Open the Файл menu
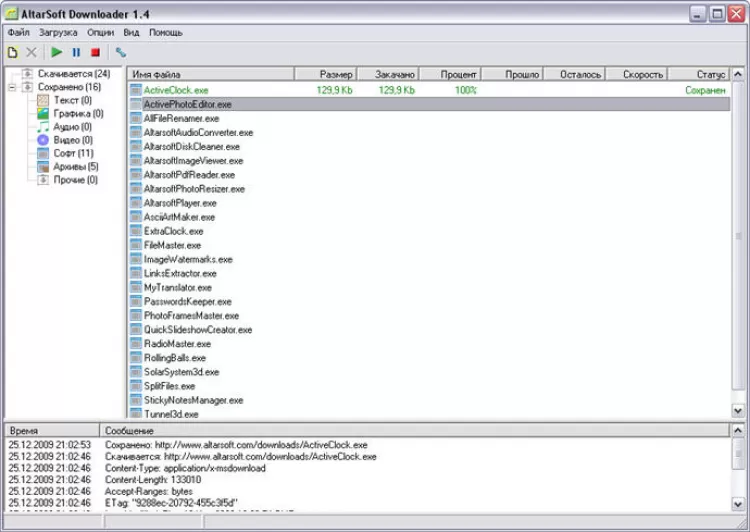 (x=19, y=33)
